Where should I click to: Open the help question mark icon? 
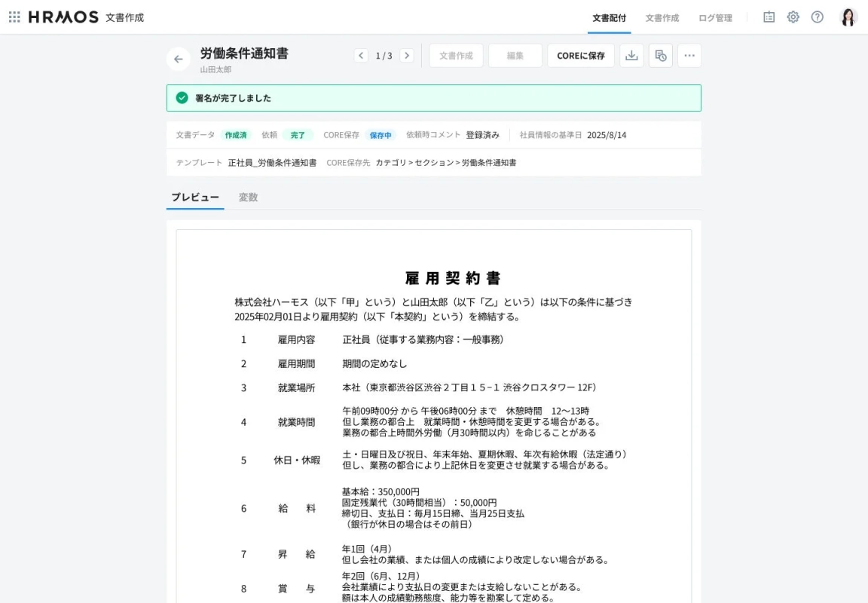(818, 17)
